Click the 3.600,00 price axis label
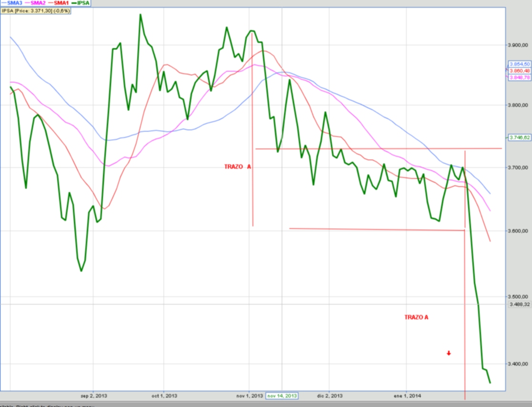 pyautogui.click(x=517, y=231)
